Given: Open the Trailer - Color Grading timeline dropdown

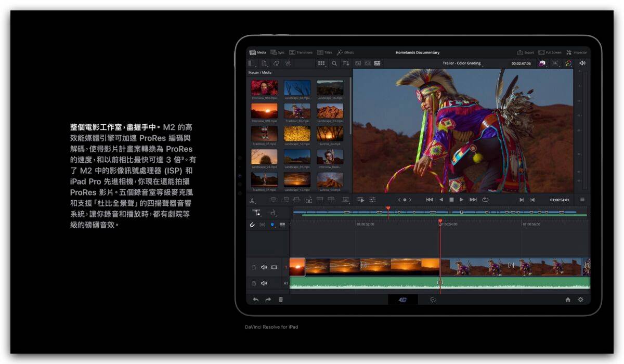Looking at the screenshot, I should 462,63.
